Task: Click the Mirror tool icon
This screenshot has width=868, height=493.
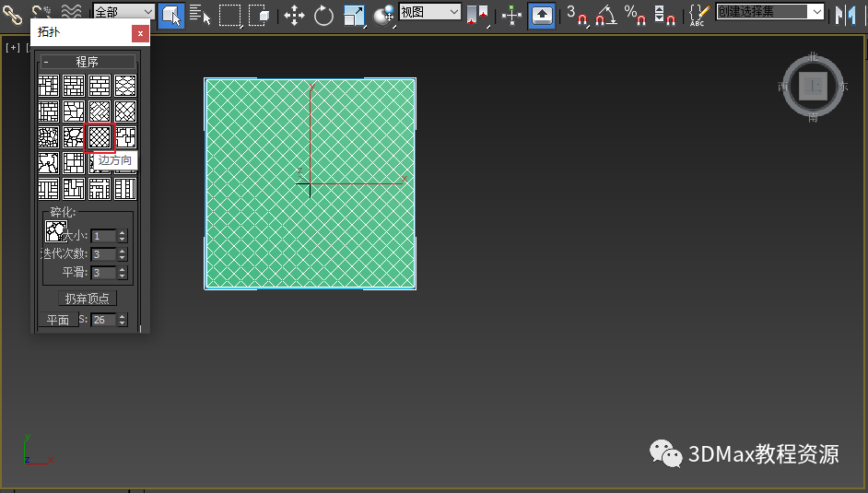Action: tap(845, 16)
